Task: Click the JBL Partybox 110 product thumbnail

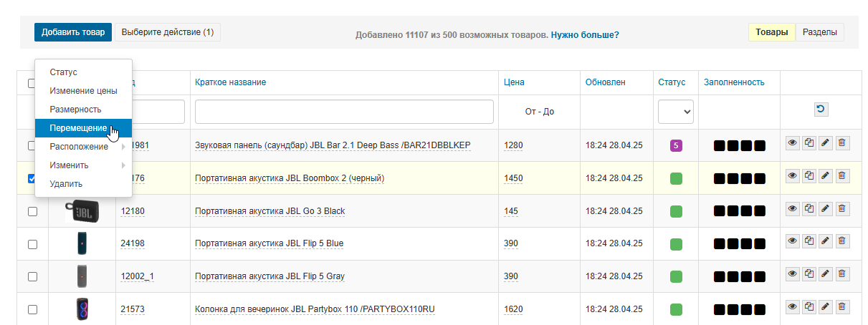Action: (82, 309)
